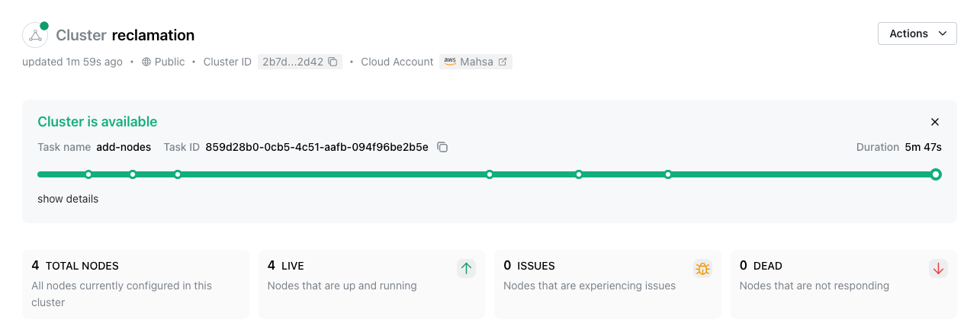The image size is (980, 329).
Task: Select the DEAD nodes card
Action: 843,284
